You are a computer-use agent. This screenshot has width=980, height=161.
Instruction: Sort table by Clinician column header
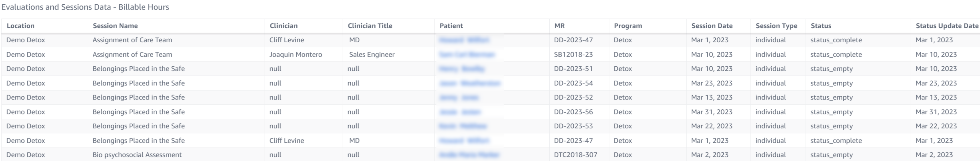[284, 26]
